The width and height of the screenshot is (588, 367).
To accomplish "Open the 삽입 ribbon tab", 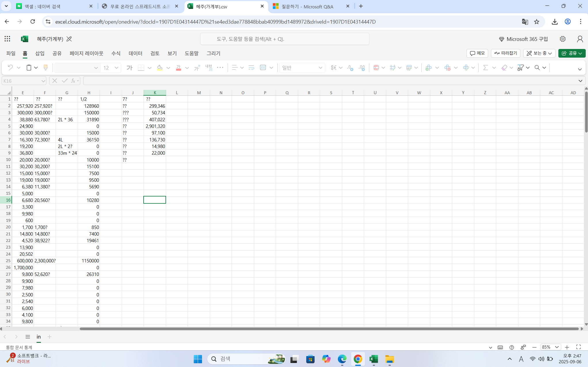I will click(40, 53).
